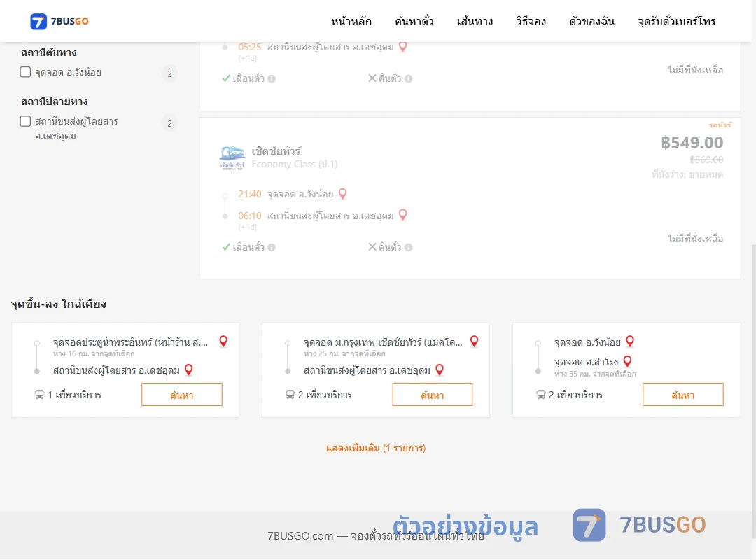This screenshot has height=560, width=756.
Task: Click the struck-through ฿569.00 price
Action: tap(706, 160)
